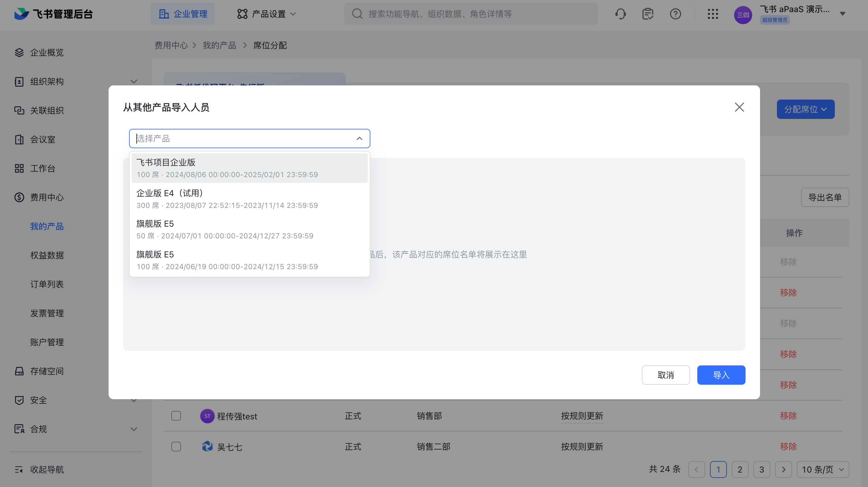Open the task list clipboard icon
This screenshot has width=868, height=487.
(x=648, y=14)
